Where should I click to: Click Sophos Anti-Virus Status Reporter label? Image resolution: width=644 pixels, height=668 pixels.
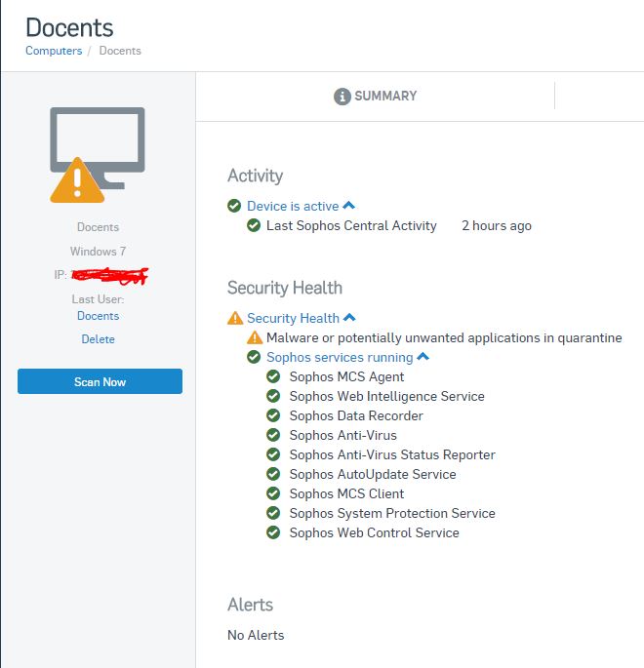(392, 455)
